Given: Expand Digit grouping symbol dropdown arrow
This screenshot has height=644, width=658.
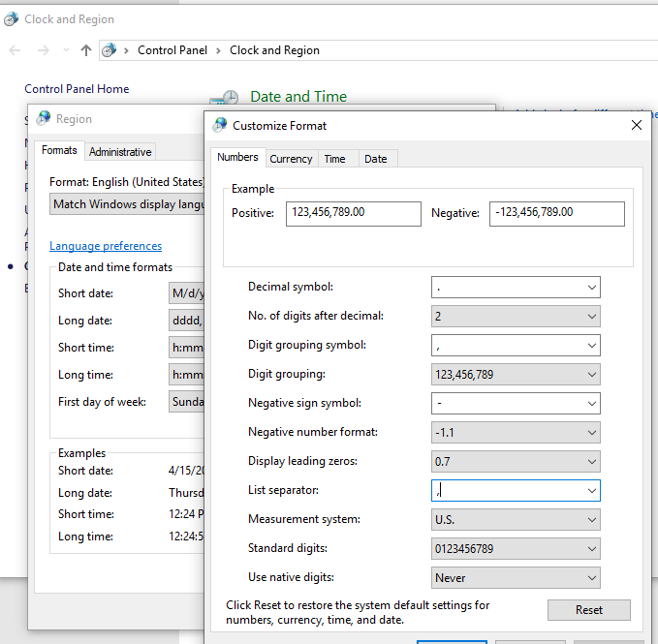Looking at the screenshot, I should tap(592, 346).
